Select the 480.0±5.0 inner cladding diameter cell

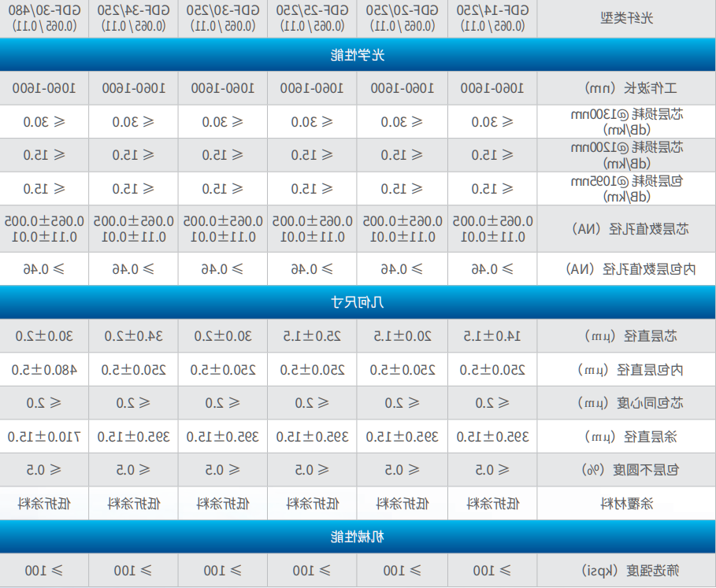tap(44, 369)
